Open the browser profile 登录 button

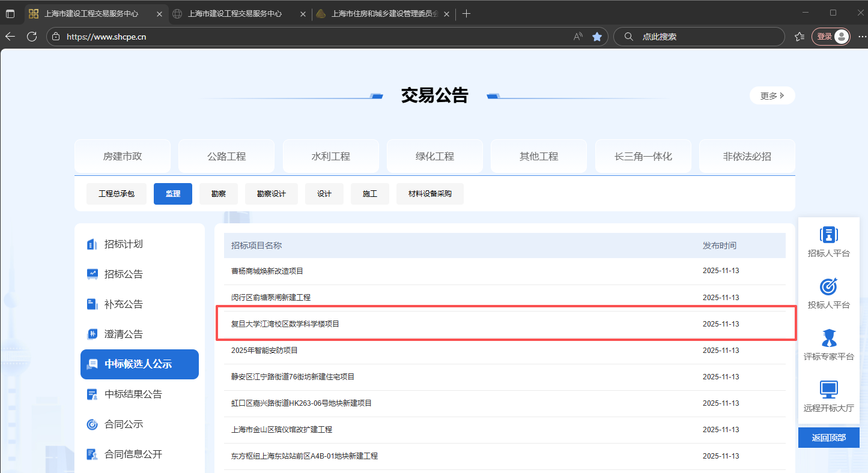tap(831, 37)
